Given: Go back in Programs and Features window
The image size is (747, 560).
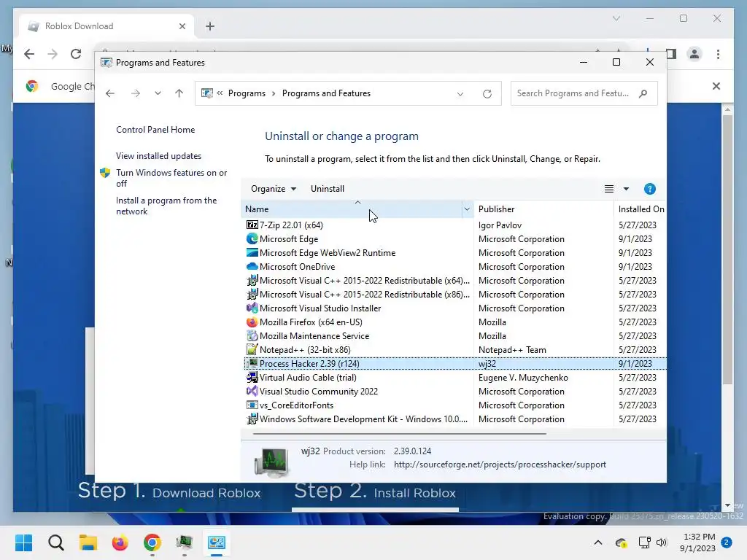Looking at the screenshot, I should point(110,93).
